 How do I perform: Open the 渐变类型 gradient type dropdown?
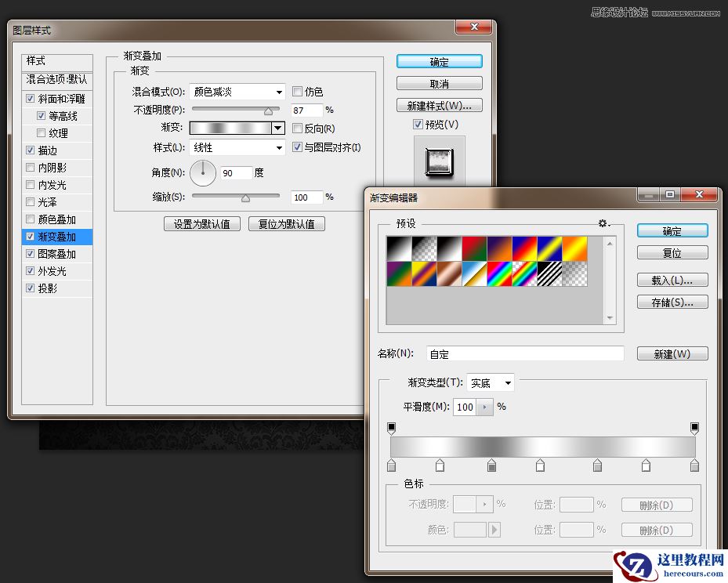click(490, 382)
